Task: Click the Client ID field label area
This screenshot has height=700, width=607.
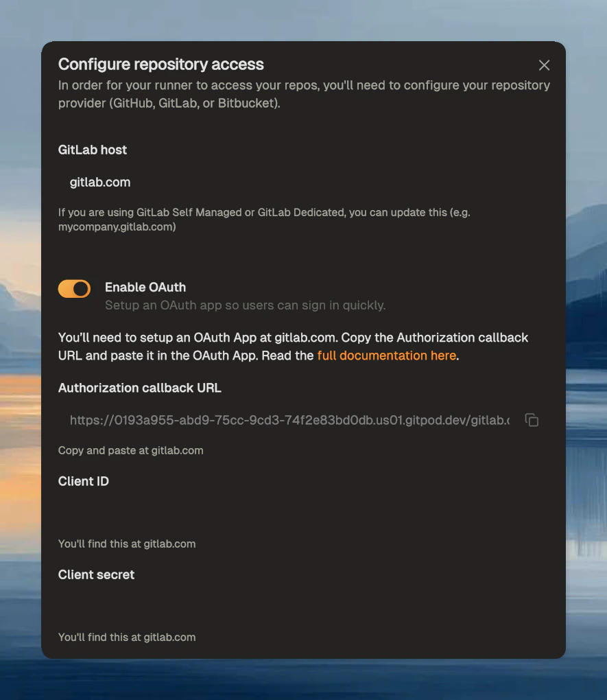Action: [x=83, y=481]
